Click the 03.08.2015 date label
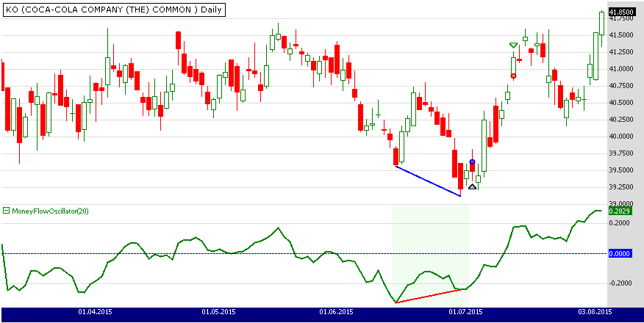This screenshot has width=644, height=323. 595,312
